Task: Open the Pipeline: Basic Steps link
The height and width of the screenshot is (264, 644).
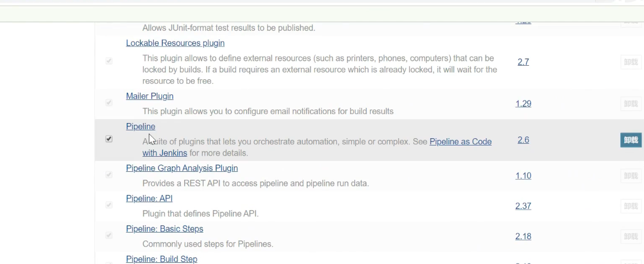Action: (165, 229)
